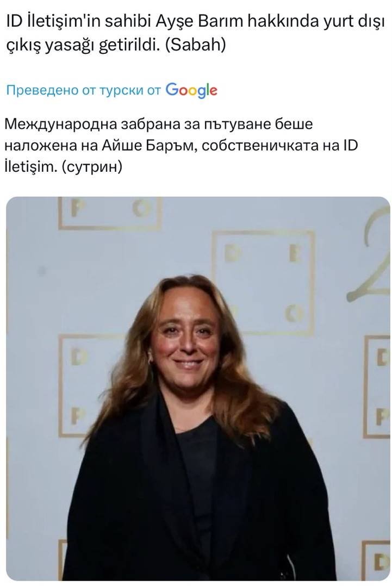Click the word 'Международна' in the translation

60,124
